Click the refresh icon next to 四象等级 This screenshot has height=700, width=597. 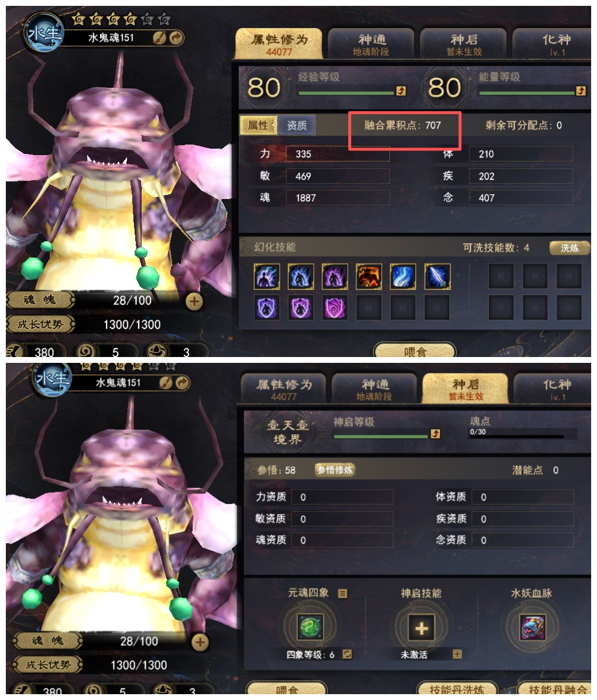tap(347, 654)
